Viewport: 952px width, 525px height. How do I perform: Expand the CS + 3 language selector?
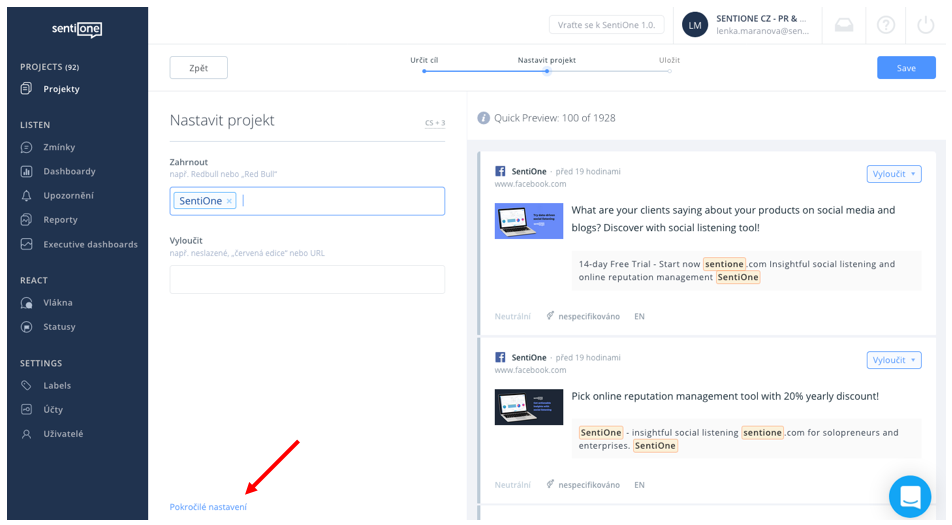click(x=434, y=123)
